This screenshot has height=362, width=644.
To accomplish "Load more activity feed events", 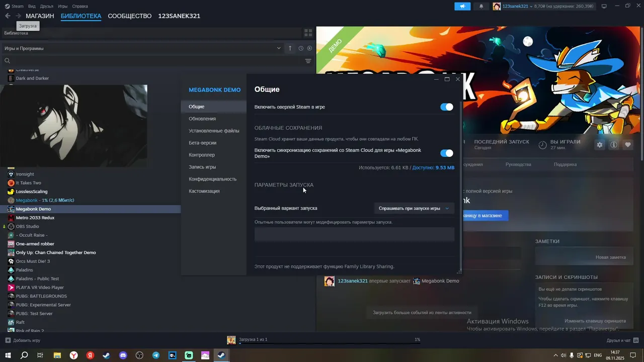I will pos(422,312).
